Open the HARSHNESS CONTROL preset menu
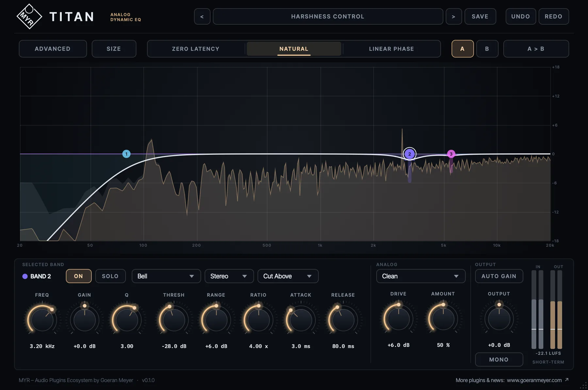Viewport: 588px width, 390px height. click(x=328, y=16)
